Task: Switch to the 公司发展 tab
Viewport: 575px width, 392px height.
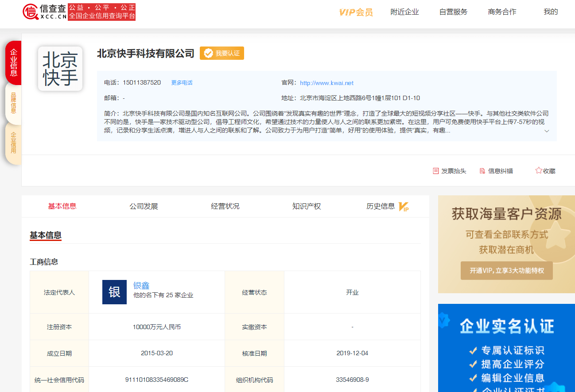Action: coord(144,206)
